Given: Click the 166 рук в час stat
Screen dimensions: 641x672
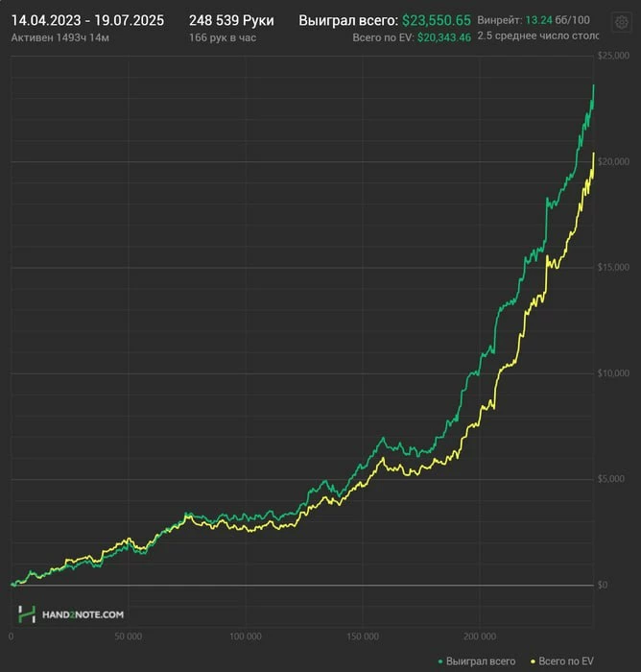Looking at the screenshot, I should 223,37.
